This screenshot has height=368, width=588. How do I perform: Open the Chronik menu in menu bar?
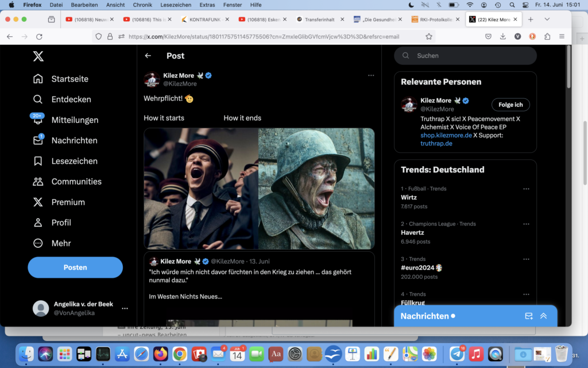[142, 5]
